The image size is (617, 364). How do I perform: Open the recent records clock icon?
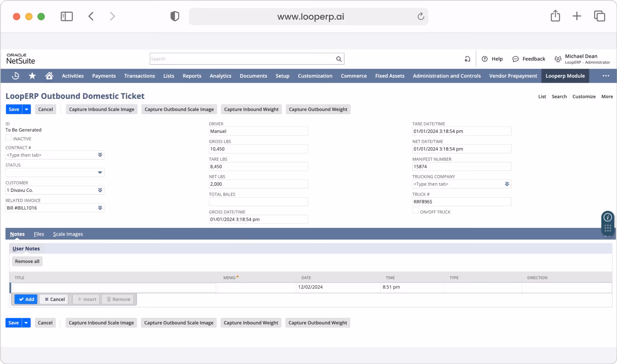[x=16, y=76]
